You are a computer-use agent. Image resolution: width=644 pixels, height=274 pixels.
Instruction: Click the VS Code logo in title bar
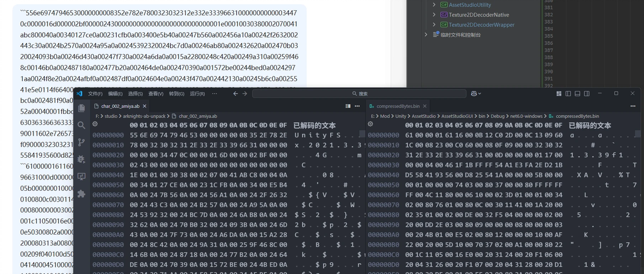[x=79, y=93]
